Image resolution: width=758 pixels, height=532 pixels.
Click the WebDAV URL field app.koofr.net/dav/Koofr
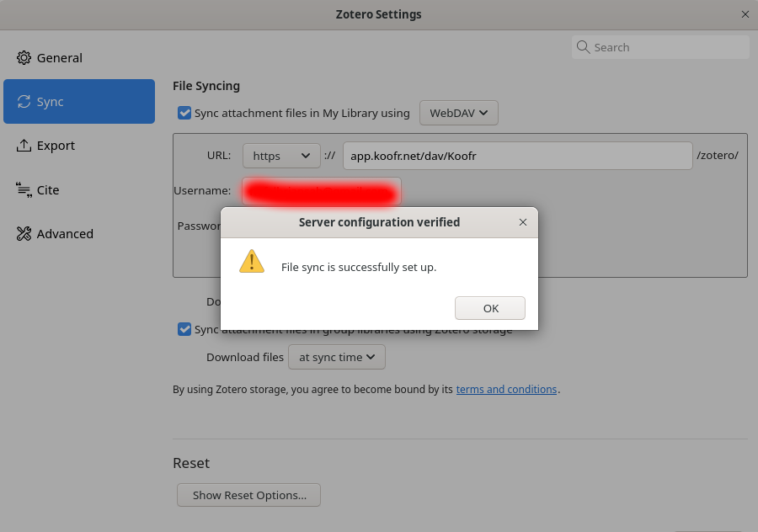518,156
